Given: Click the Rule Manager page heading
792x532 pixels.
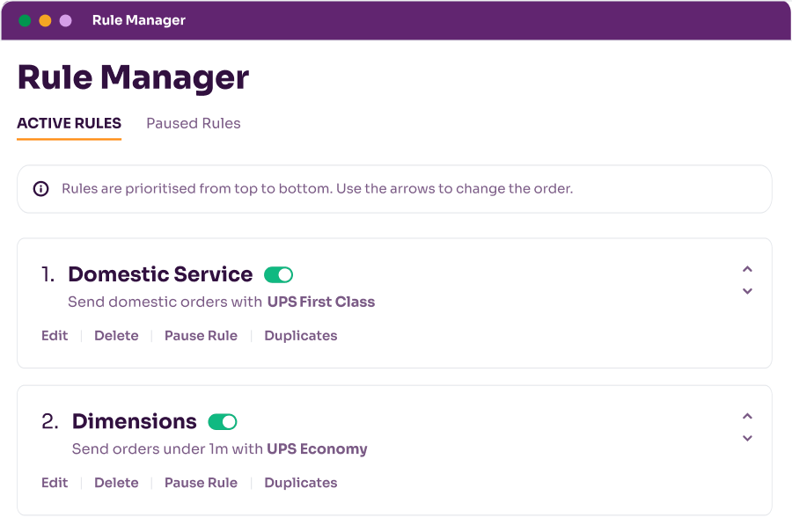Looking at the screenshot, I should (134, 77).
